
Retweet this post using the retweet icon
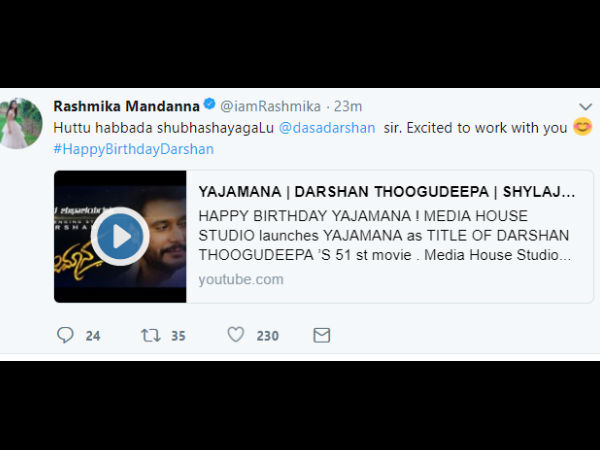[x=151, y=335]
